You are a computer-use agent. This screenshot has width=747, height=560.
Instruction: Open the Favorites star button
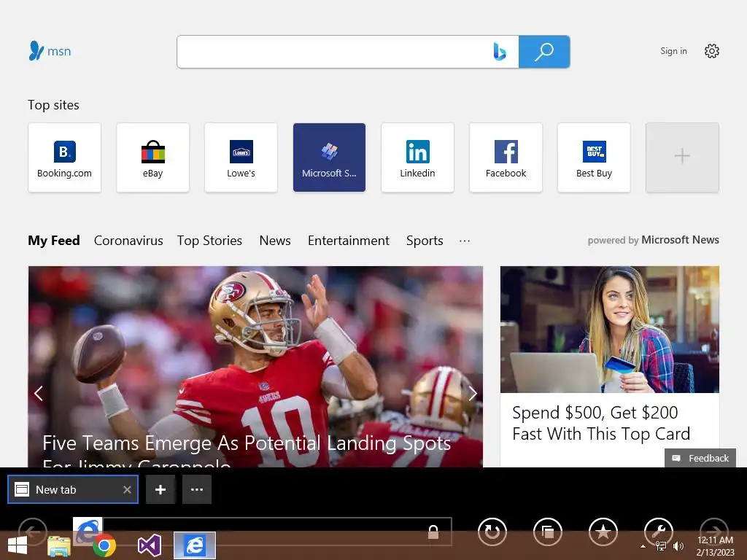pos(603,532)
